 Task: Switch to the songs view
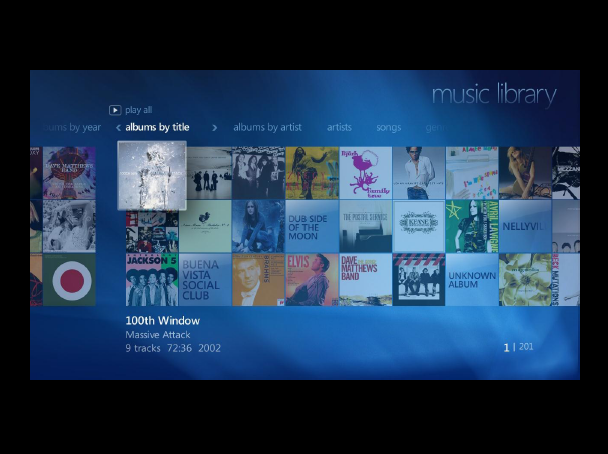tap(389, 128)
